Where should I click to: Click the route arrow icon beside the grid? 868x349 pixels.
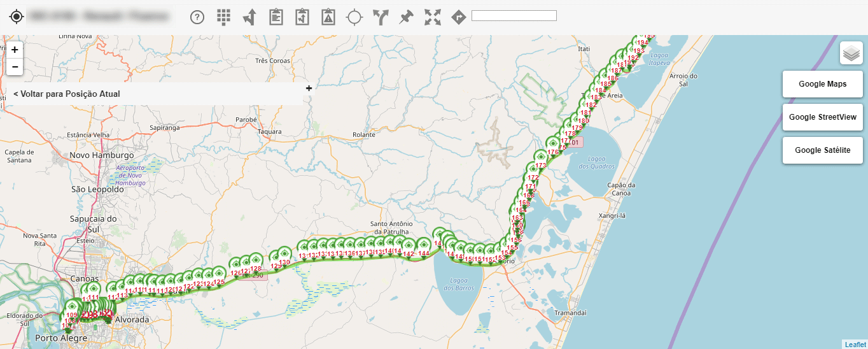(x=249, y=17)
